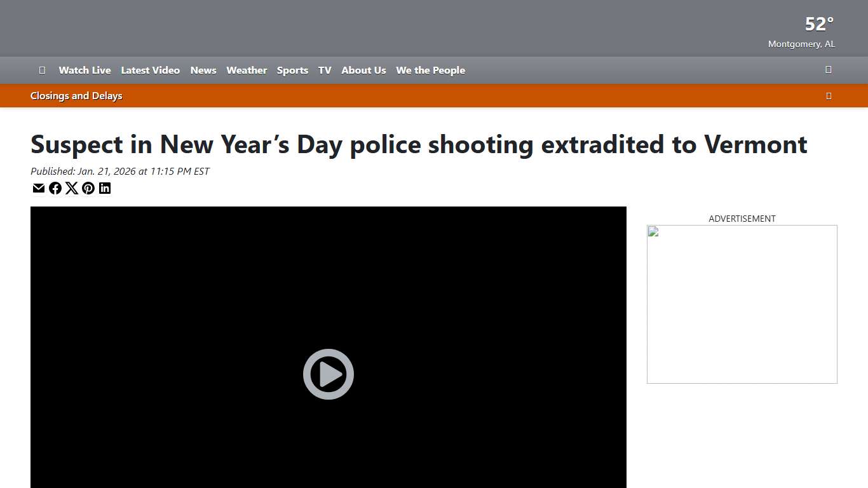The width and height of the screenshot is (868, 488).
Task: Open the News dropdown menu
Action: click(203, 70)
